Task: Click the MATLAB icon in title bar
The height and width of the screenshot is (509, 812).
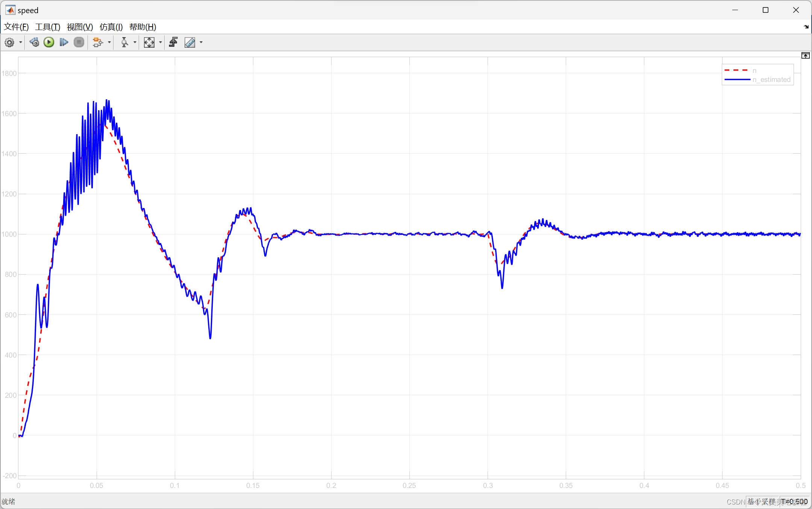Action: click(10, 10)
